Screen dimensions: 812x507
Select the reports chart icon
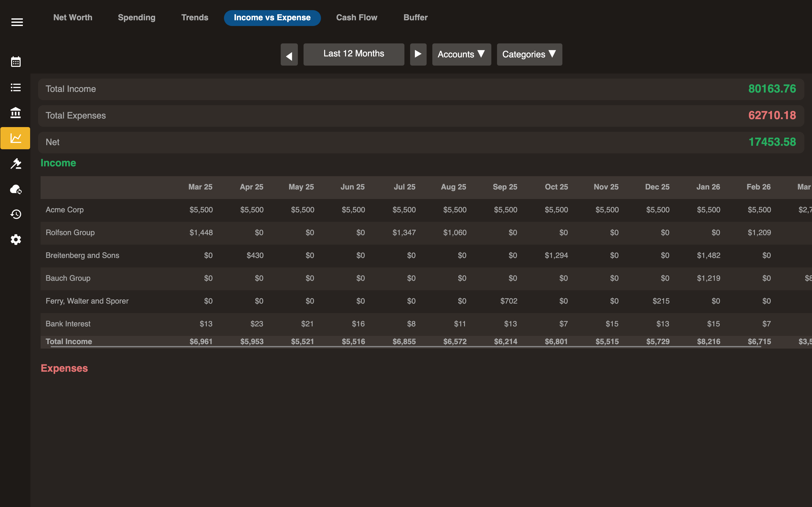tap(16, 138)
